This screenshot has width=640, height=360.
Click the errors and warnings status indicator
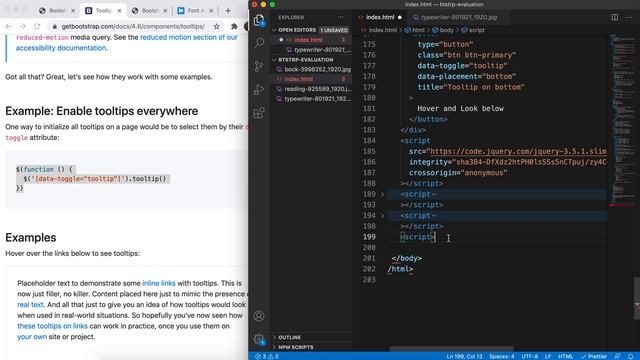267,356
